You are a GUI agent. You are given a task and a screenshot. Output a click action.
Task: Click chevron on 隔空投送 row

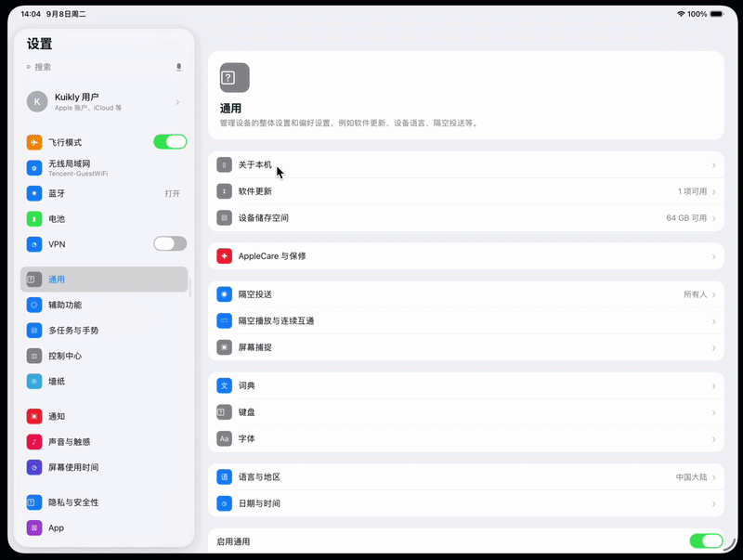[713, 295]
